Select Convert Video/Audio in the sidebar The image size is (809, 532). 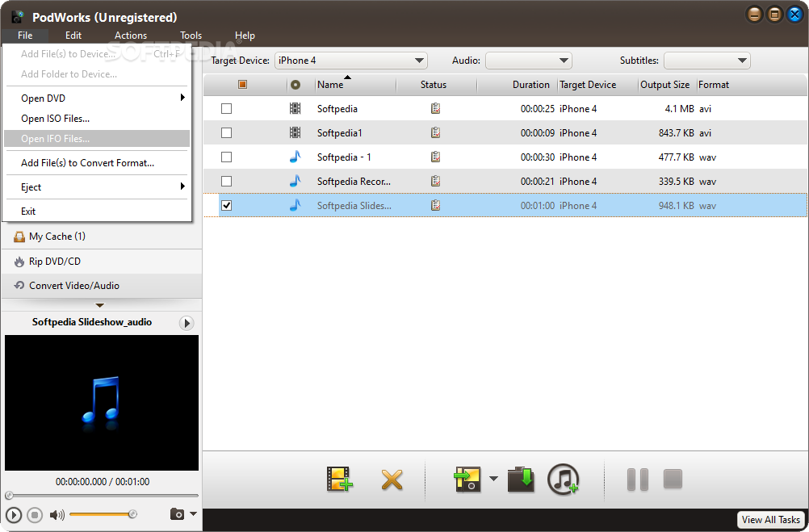[101, 285]
